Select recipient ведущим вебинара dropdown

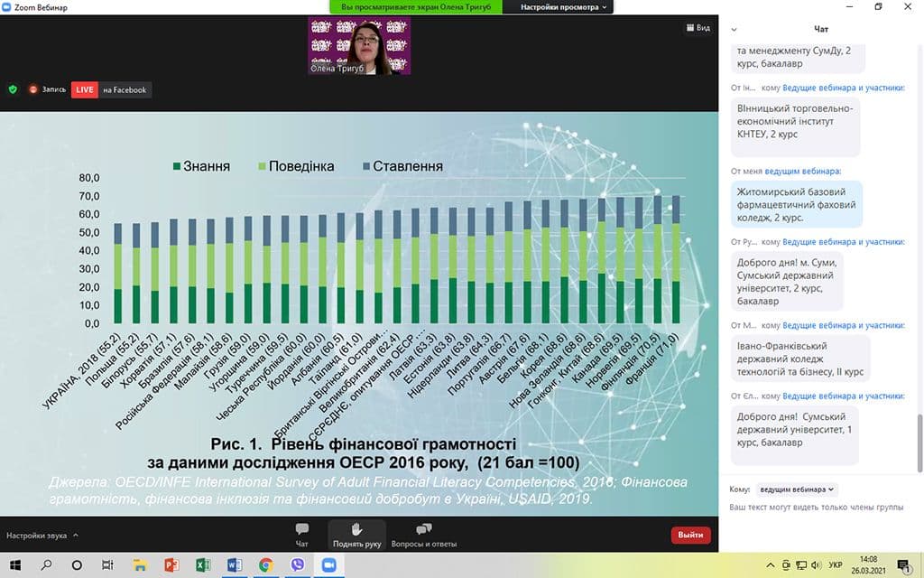[797, 489]
